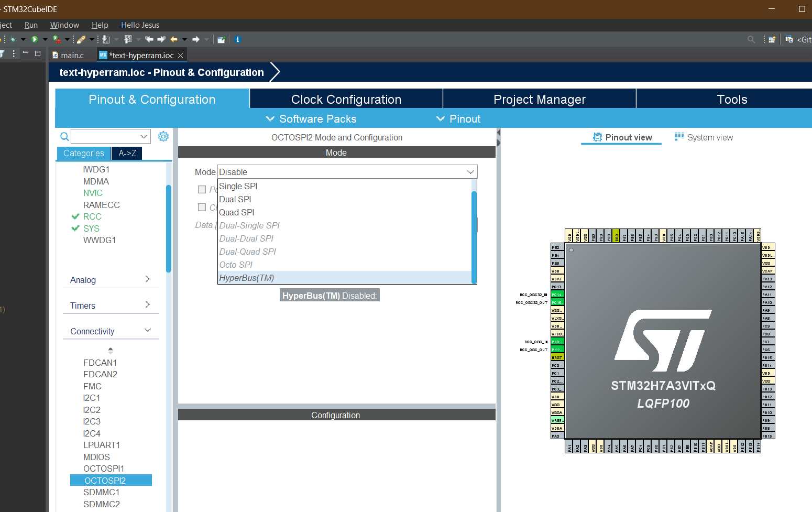
Task: Click the magnifier icon in the component search
Action: (x=64, y=136)
